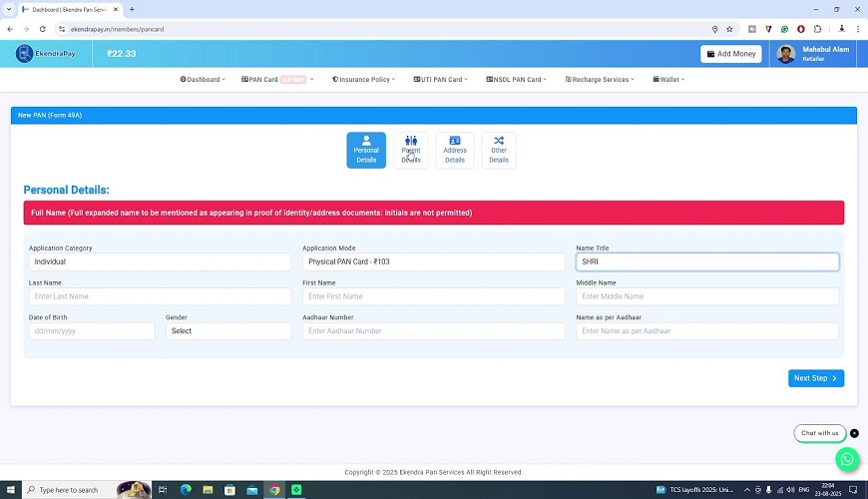This screenshot has width=868, height=499.
Task: Expand the Application Mode dropdown
Action: pyautogui.click(x=433, y=261)
